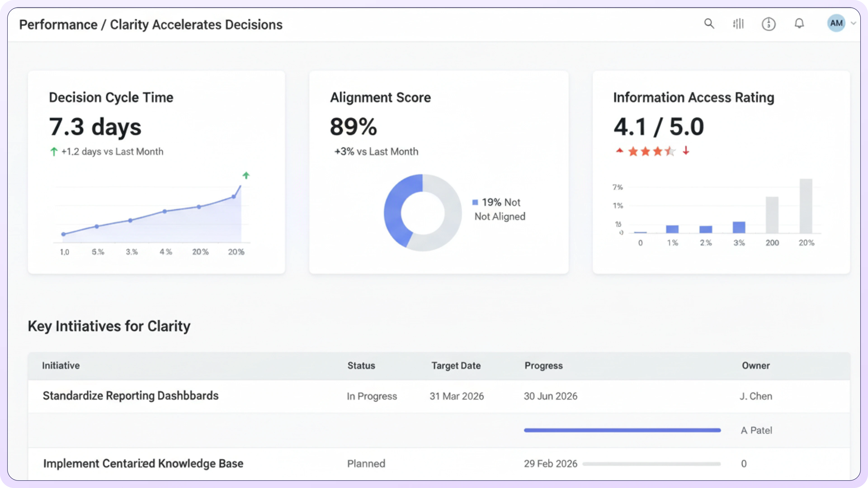This screenshot has width=868, height=488.
Task: Click the blue progress bar for A Patel
Action: 622,430
